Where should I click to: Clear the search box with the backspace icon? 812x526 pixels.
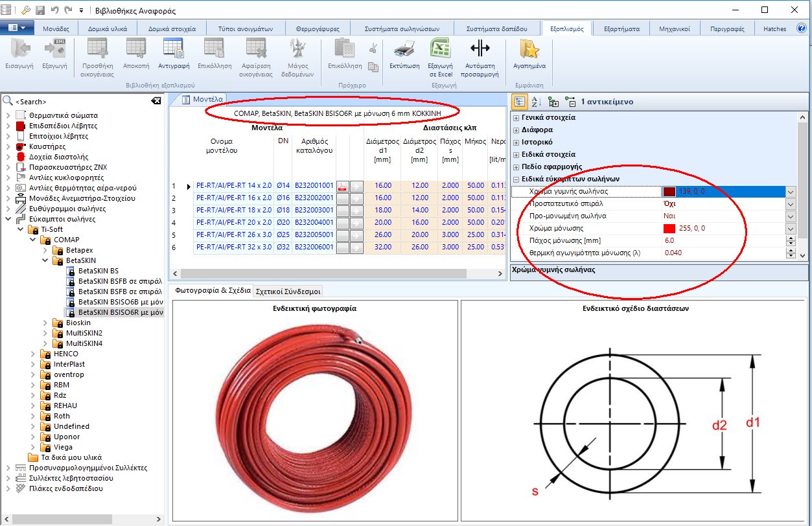pyautogui.click(x=156, y=101)
